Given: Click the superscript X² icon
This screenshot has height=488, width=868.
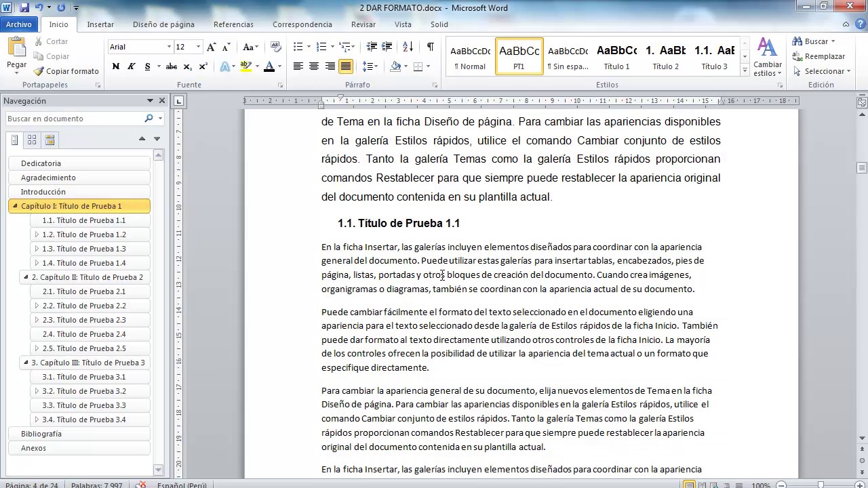Looking at the screenshot, I should click(203, 66).
